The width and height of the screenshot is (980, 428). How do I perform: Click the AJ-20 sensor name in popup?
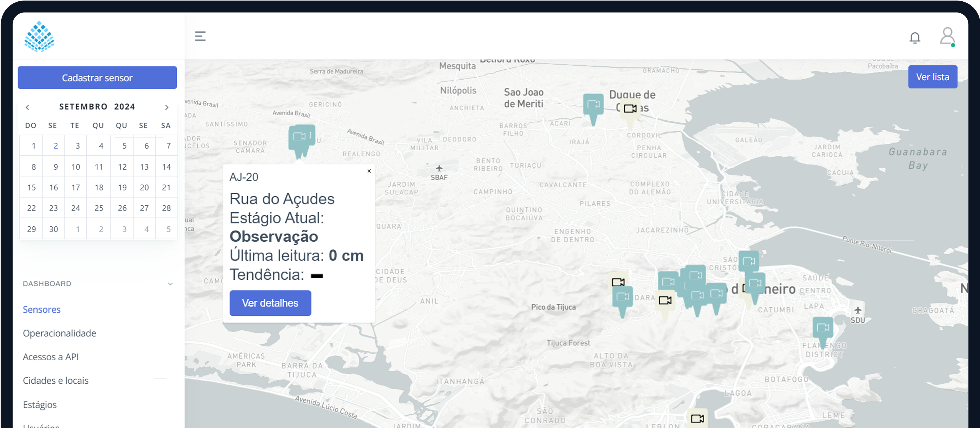pos(244,177)
